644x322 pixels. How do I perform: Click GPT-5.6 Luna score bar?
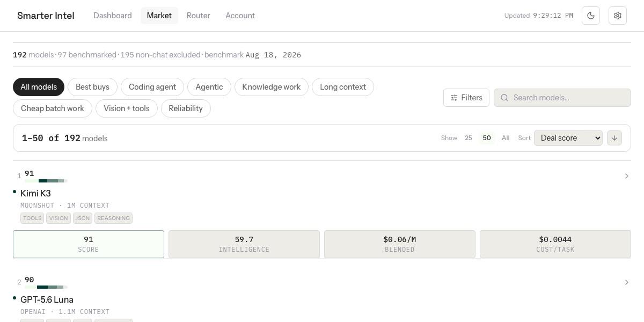click(x=46, y=287)
